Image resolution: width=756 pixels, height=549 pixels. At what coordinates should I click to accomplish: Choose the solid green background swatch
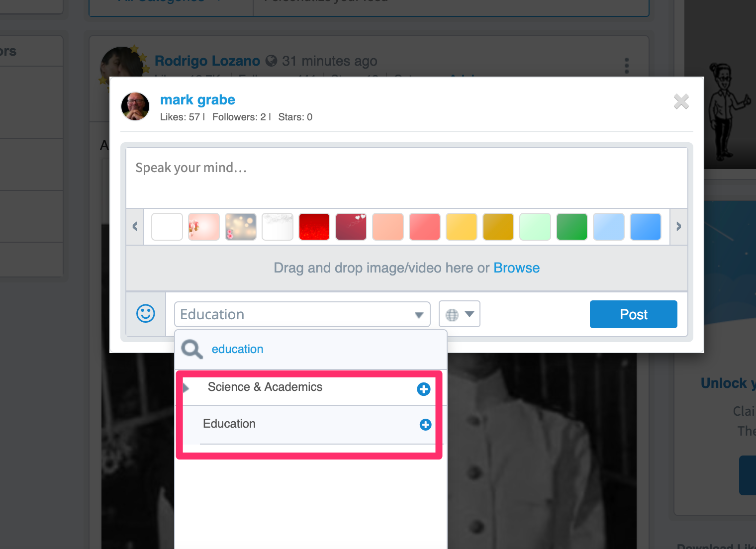[572, 227]
